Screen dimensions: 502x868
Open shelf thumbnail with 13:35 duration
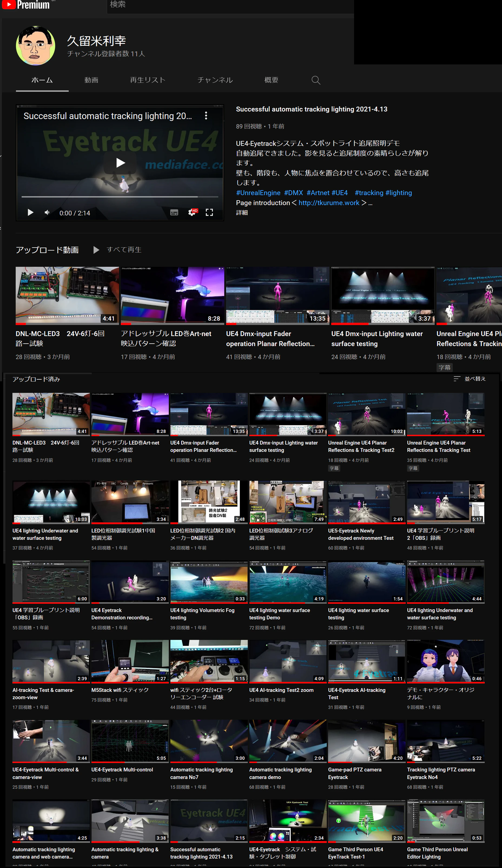[278, 295]
